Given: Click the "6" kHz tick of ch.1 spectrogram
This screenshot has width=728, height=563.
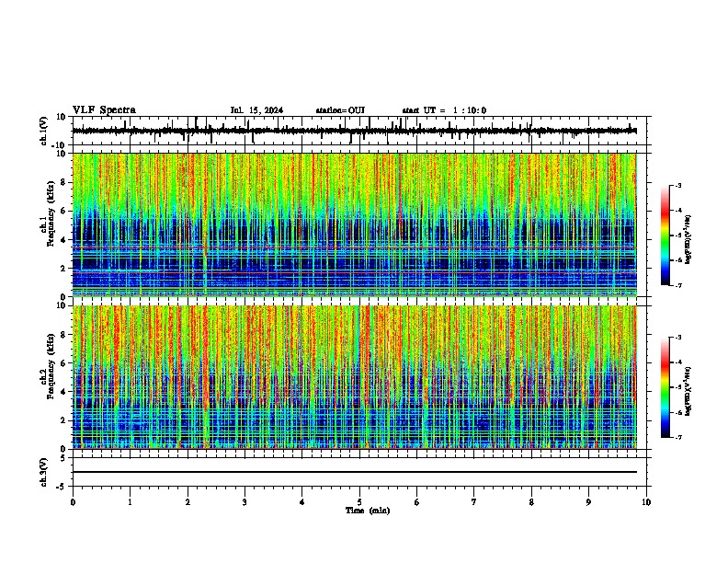Looking at the screenshot, I should [63, 211].
